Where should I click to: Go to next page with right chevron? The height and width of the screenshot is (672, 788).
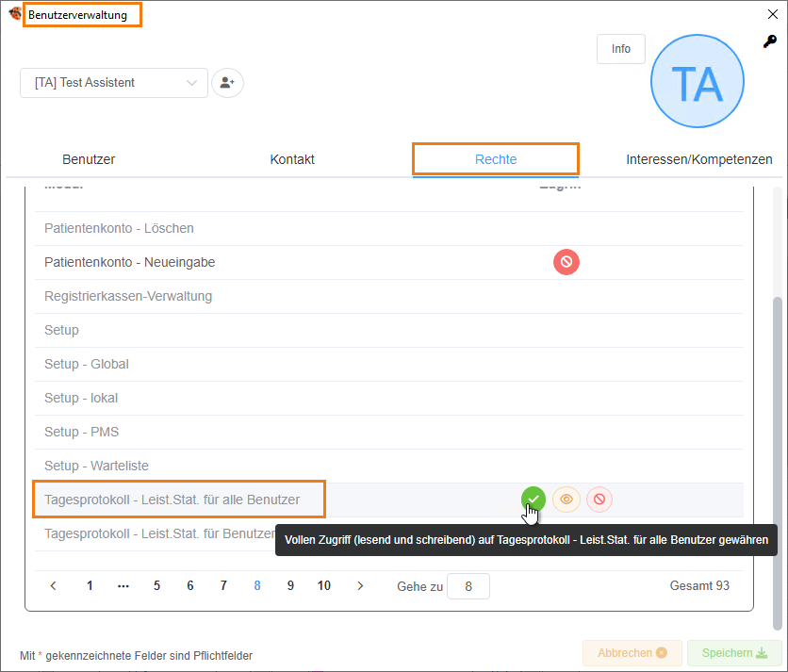pyautogui.click(x=360, y=586)
